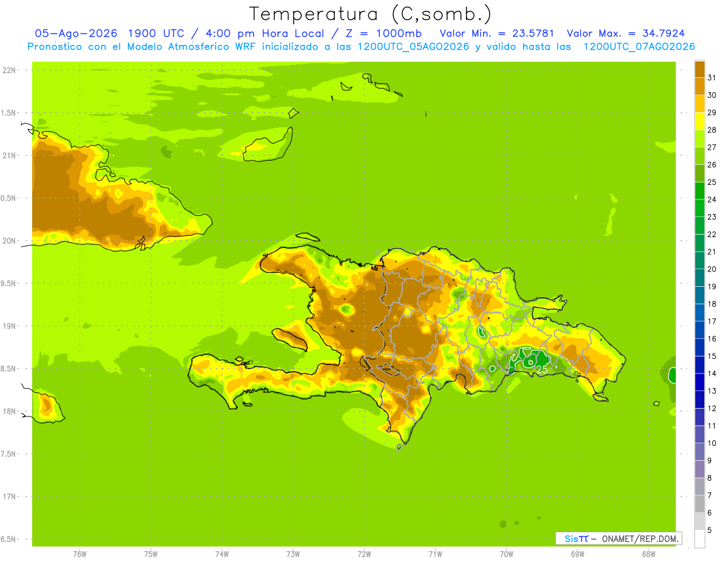
Task: Pick the orange color bar segment between 29 and 30
Action: (699, 104)
